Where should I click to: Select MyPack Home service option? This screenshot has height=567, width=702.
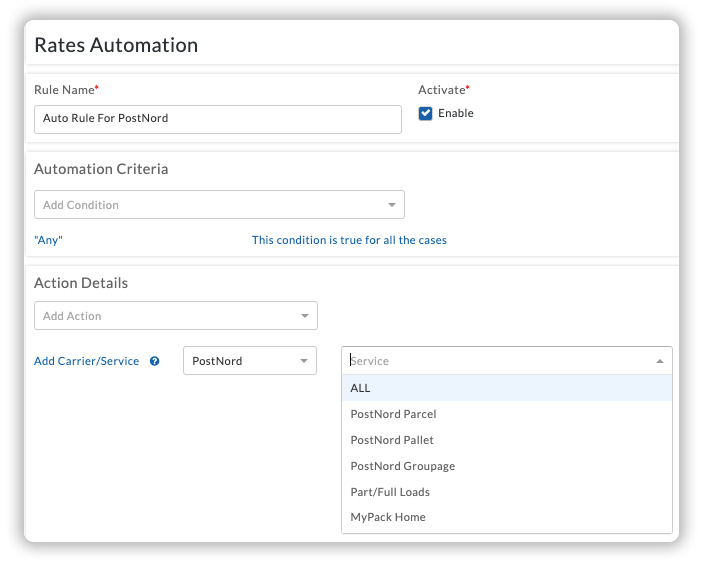(x=507, y=517)
